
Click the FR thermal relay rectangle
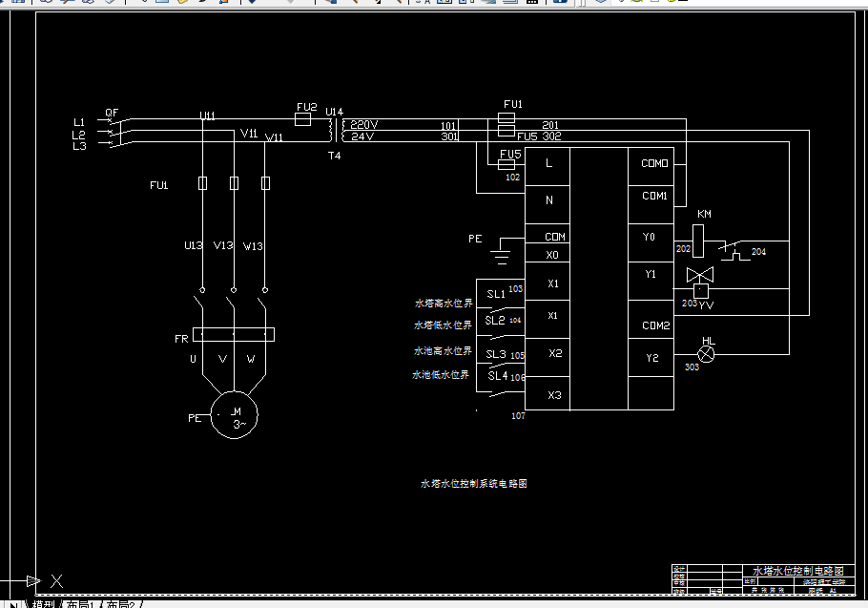point(234,334)
